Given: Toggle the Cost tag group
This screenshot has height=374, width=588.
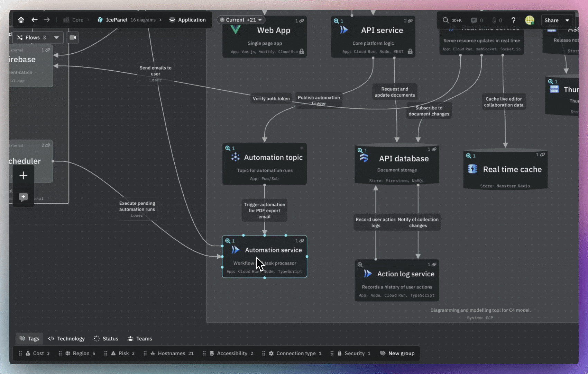Looking at the screenshot, I should (x=38, y=353).
